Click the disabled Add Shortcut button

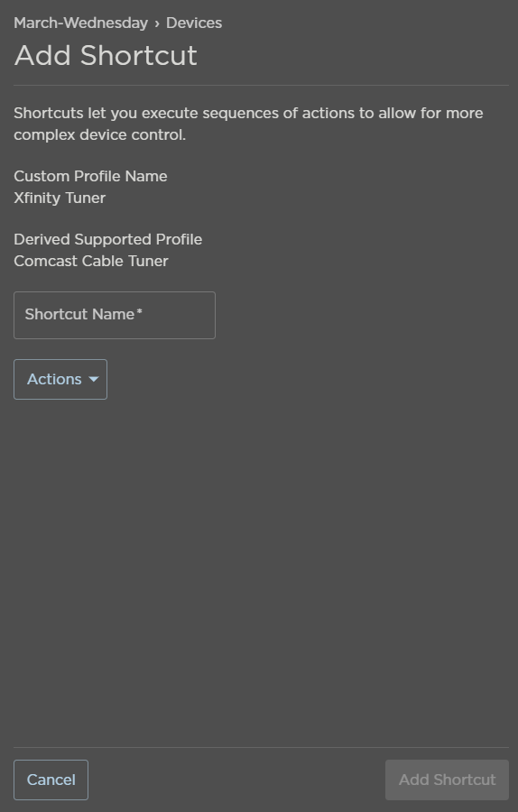tap(447, 780)
